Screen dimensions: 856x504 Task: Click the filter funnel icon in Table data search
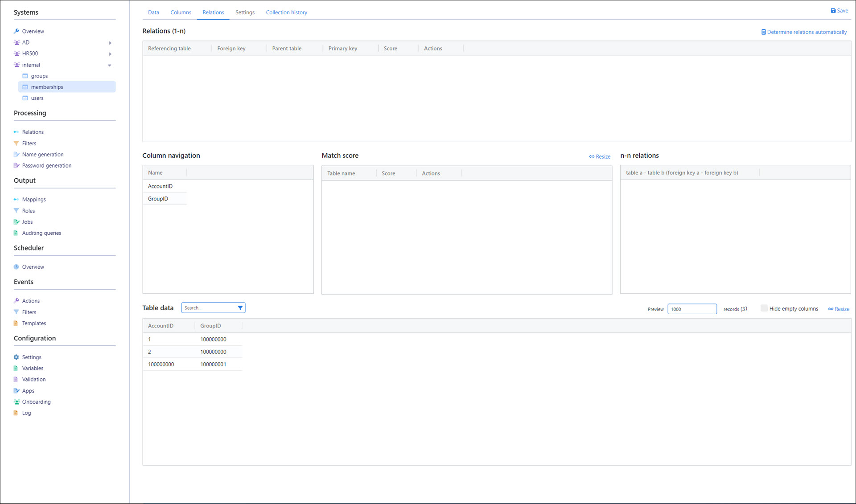240,308
